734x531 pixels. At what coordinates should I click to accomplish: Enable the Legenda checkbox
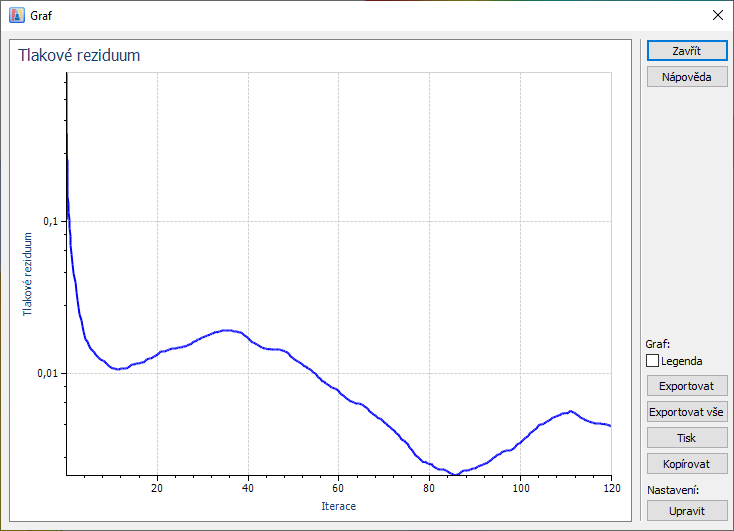pyautogui.click(x=652, y=361)
